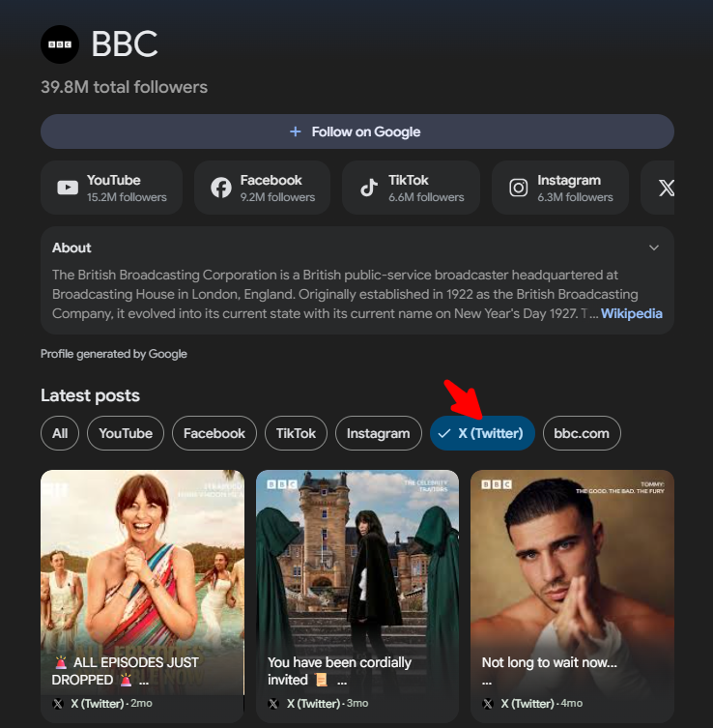
Task: Click the partially visible X profile icon
Action: pyautogui.click(x=665, y=188)
